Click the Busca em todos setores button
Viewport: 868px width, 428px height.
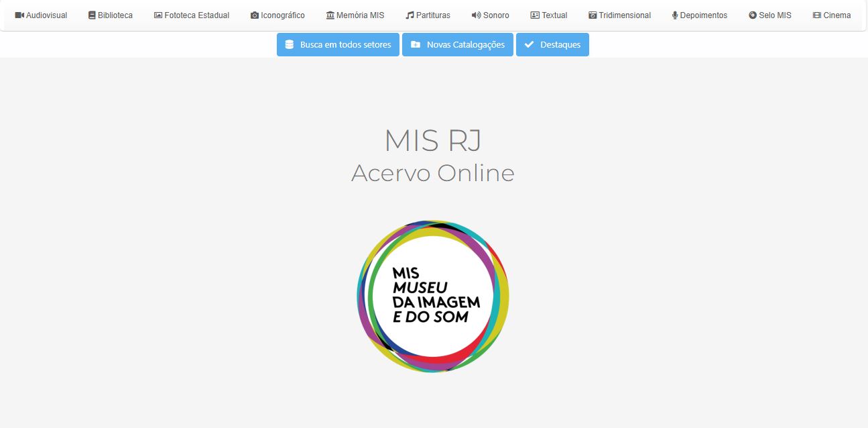coord(338,44)
